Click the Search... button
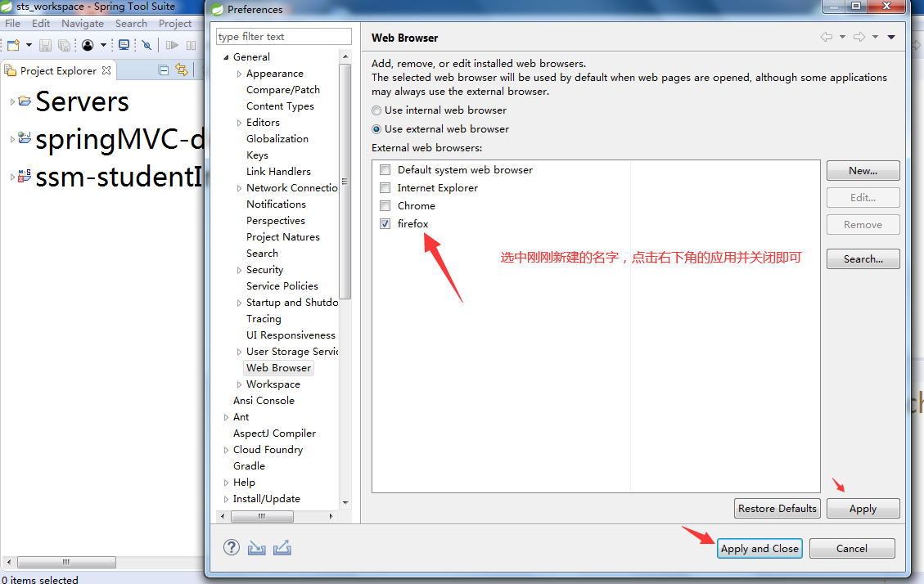This screenshot has height=584, width=924. [863, 259]
